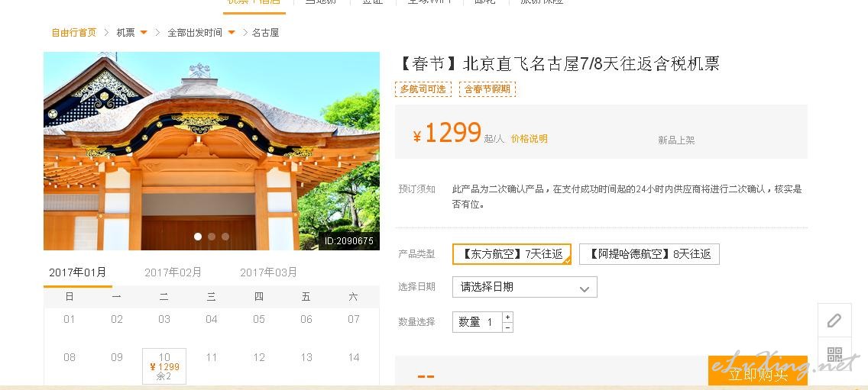The image size is (868, 390).
Task: Expand the 全部出发时间 breadcrumb dropdown
Action: pos(232,33)
